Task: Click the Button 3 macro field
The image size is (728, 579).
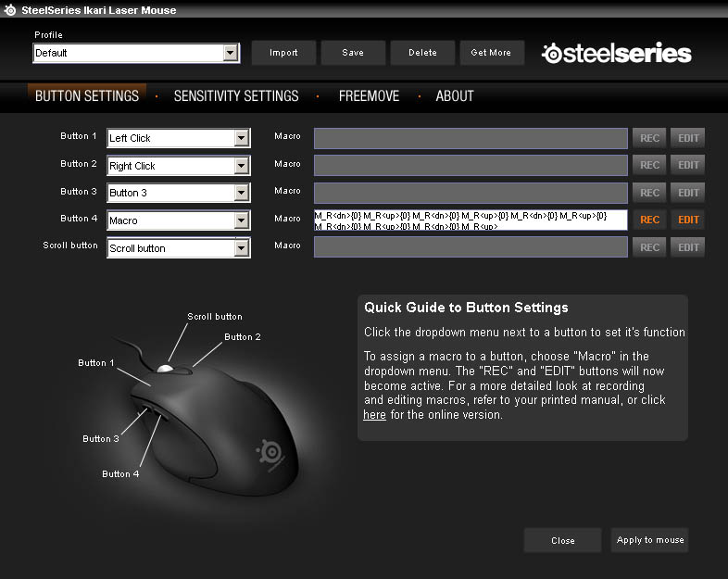Action: [x=471, y=193]
